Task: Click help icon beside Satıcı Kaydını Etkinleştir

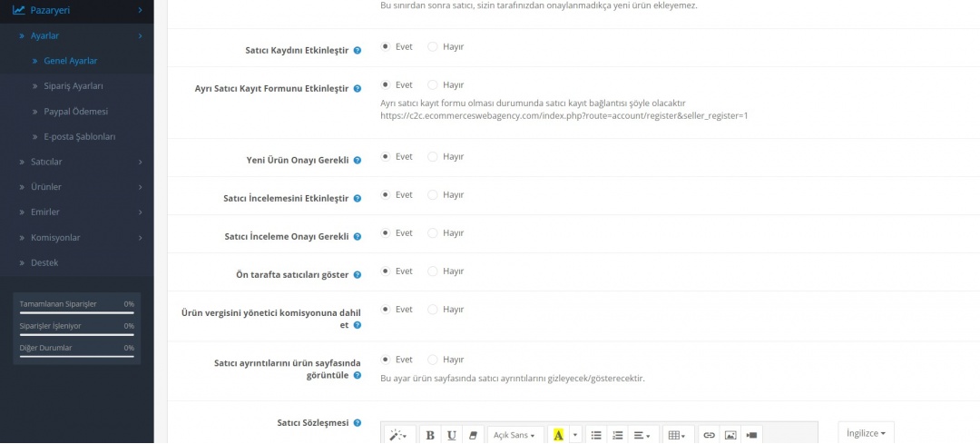Action: (x=358, y=51)
